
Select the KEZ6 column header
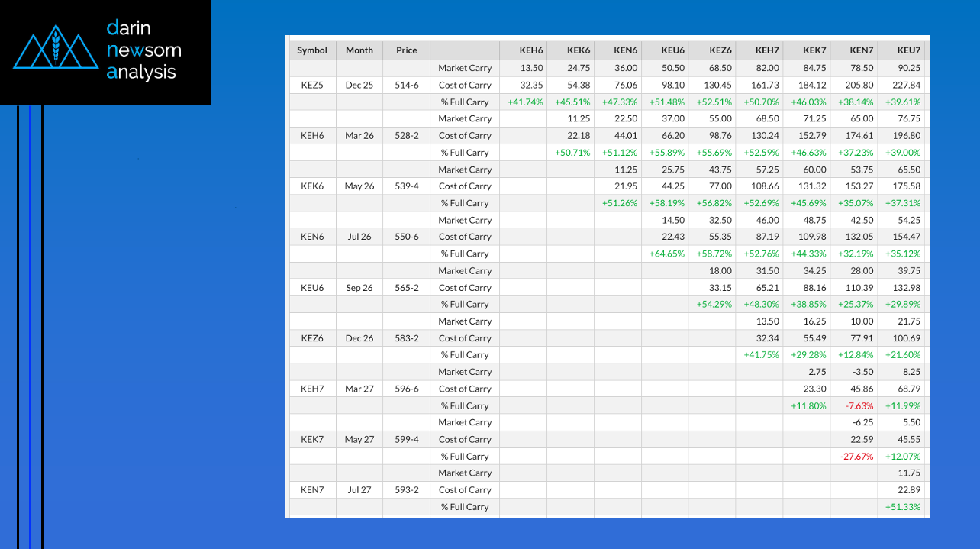720,50
